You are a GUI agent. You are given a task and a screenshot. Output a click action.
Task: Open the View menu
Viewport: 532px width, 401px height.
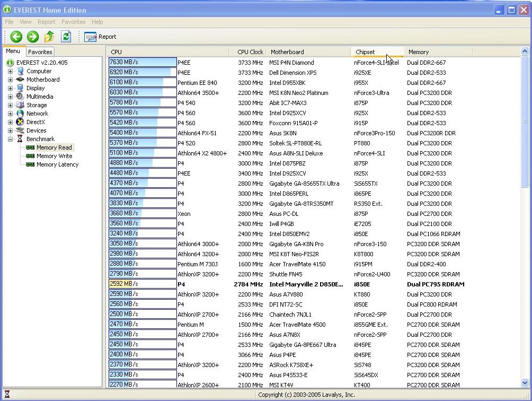click(x=25, y=22)
